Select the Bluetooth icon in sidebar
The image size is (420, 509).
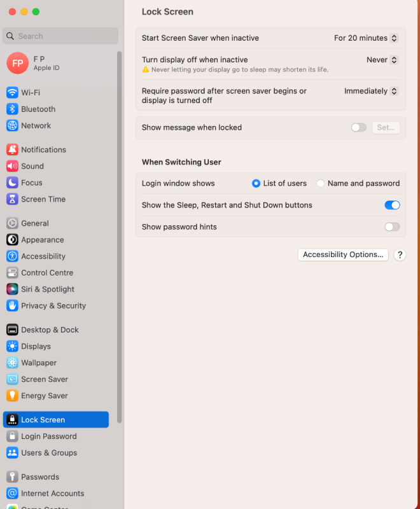[12, 109]
